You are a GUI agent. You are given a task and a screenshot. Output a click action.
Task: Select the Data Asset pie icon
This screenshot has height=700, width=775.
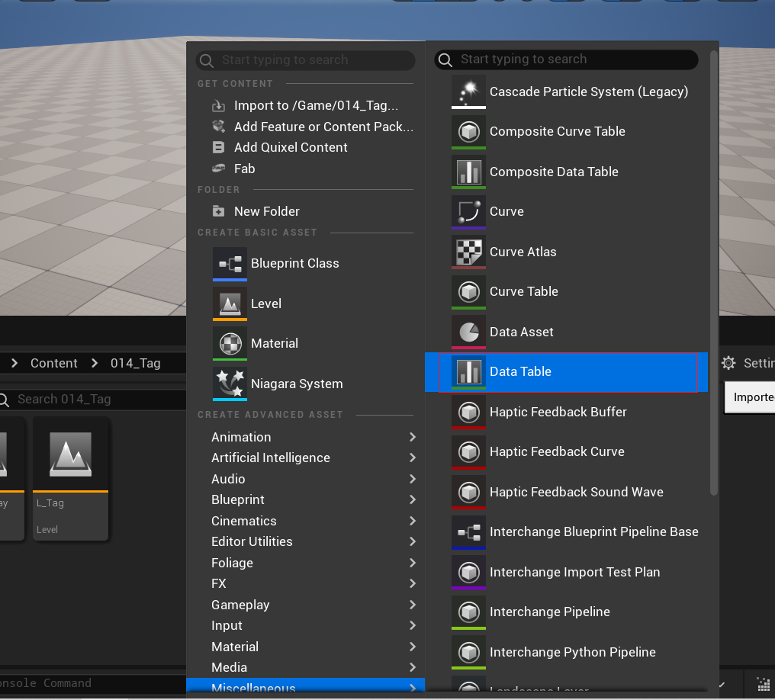point(468,332)
